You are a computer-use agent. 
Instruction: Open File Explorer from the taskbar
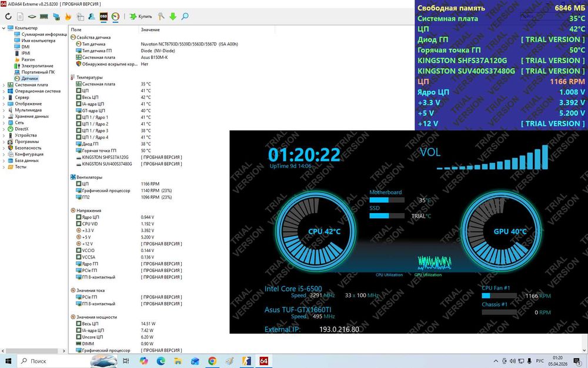click(x=178, y=362)
